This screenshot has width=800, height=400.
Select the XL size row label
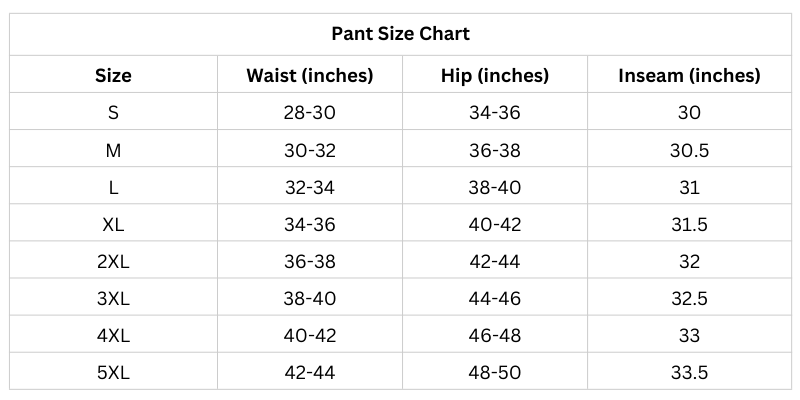point(113,225)
